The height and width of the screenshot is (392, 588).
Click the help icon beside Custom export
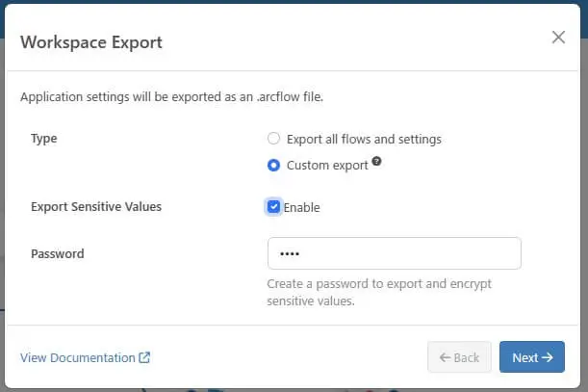coord(376,162)
